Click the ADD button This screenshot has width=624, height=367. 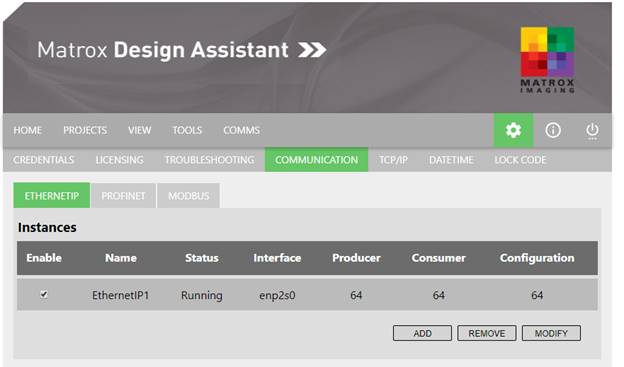click(x=422, y=333)
